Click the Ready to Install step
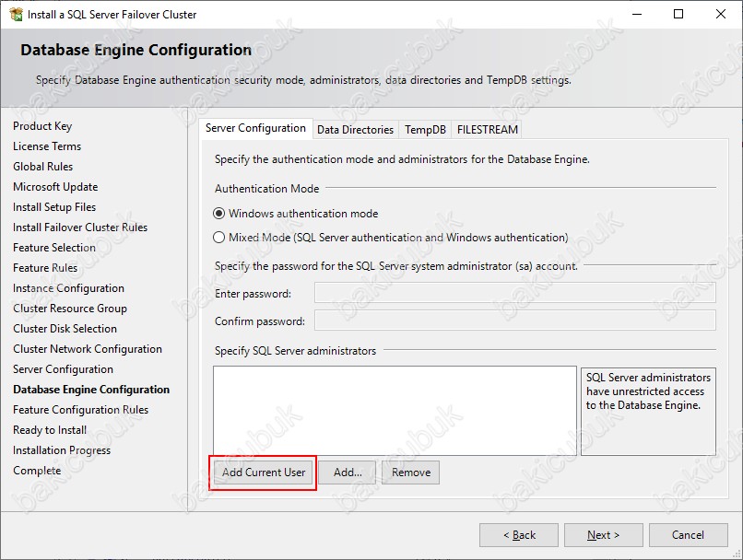This screenshot has width=743, height=560. [50, 430]
